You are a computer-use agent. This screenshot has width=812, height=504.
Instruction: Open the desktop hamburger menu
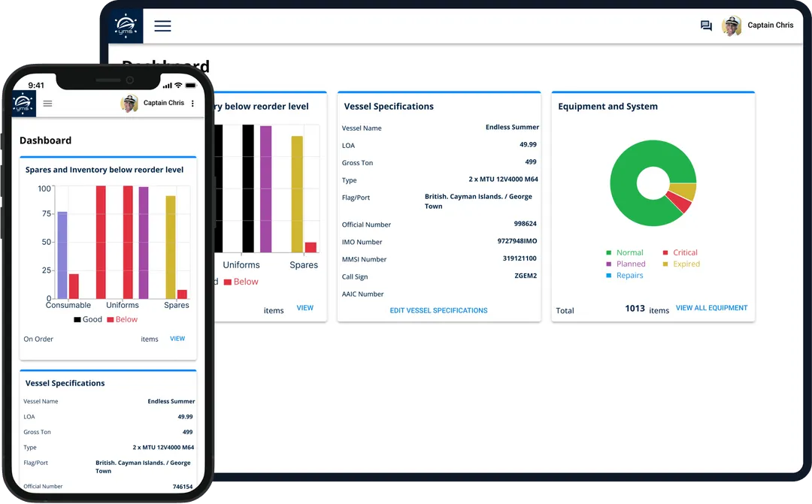pos(162,26)
